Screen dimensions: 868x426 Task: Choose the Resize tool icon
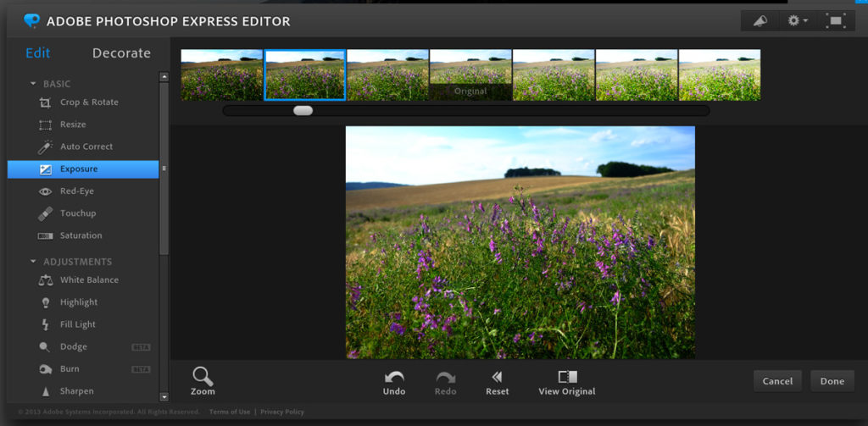point(45,124)
